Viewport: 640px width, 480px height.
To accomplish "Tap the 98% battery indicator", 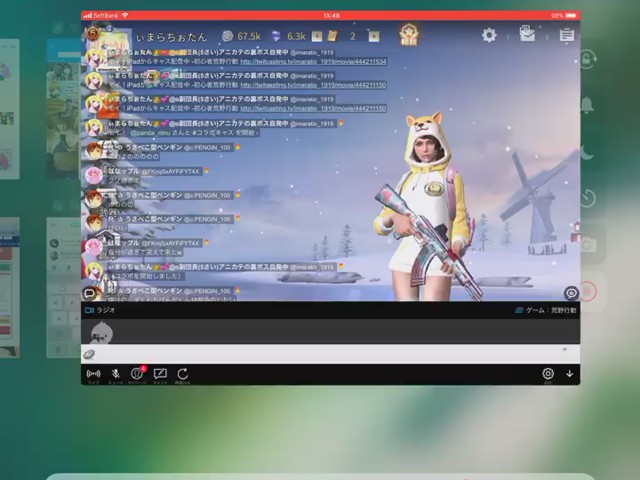I will tap(563, 16).
